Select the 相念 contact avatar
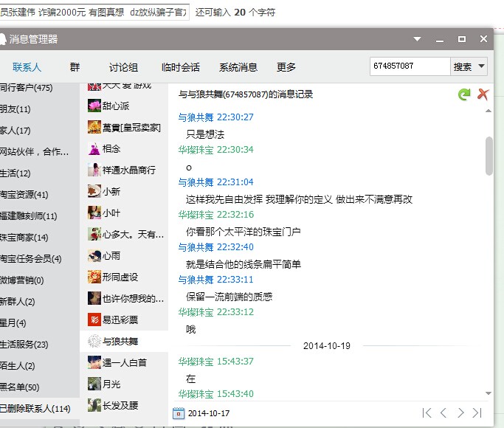504x428 pixels. pyautogui.click(x=94, y=149)
